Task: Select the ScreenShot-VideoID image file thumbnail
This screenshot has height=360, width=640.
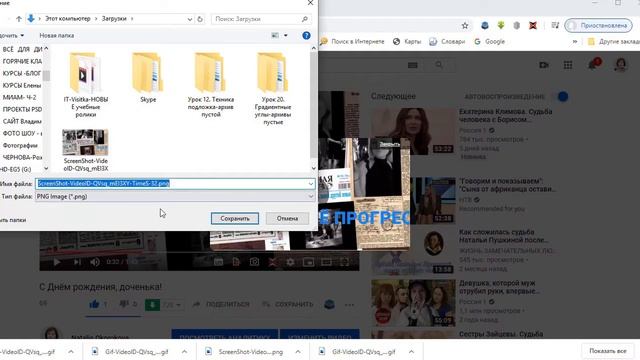Action: (85, 142)
